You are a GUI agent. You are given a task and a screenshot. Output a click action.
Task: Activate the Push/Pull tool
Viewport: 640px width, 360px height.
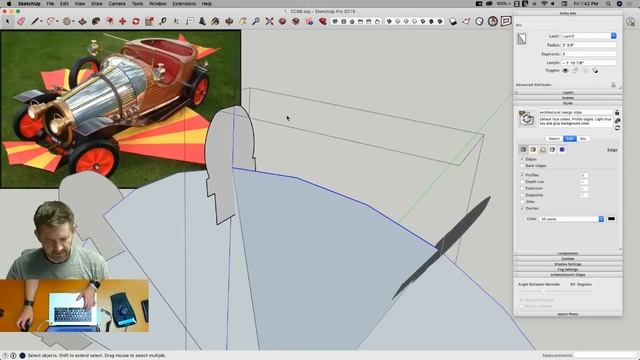tap(82, 21)
